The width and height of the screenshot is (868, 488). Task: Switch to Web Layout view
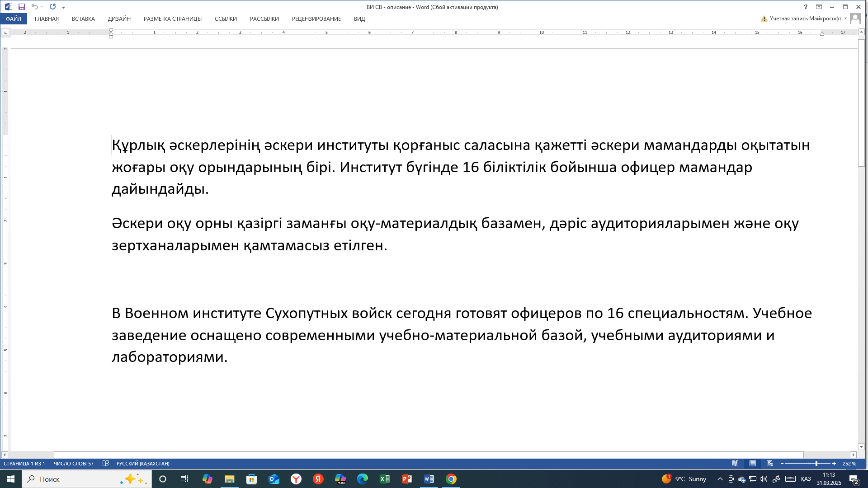(769, 464)
